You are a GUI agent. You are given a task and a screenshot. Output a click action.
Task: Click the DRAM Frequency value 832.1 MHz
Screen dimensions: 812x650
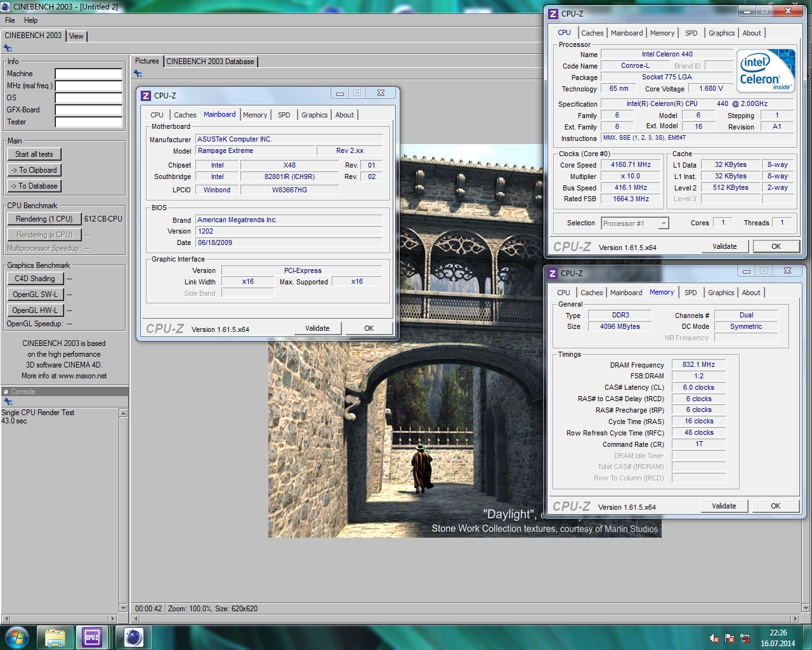(x=698, y=365)
